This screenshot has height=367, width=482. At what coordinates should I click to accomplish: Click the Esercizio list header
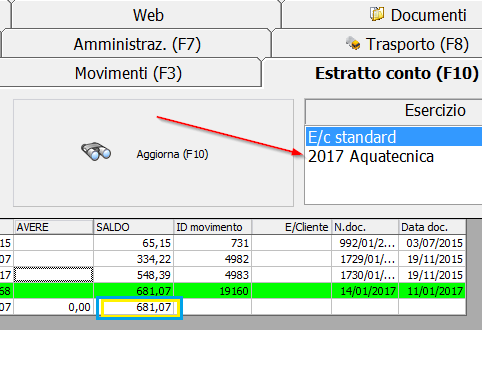[x=394, y=110]
